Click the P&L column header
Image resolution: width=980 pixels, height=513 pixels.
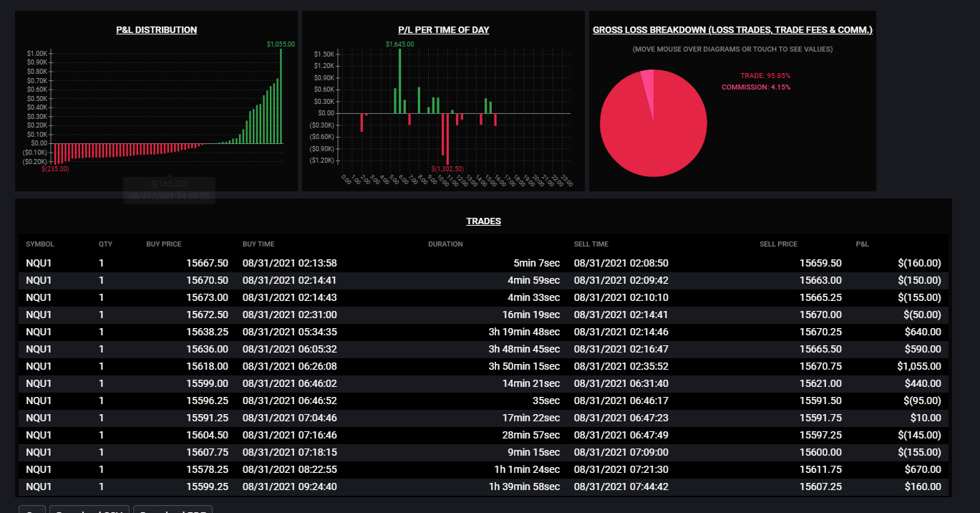tap(864, 244)
